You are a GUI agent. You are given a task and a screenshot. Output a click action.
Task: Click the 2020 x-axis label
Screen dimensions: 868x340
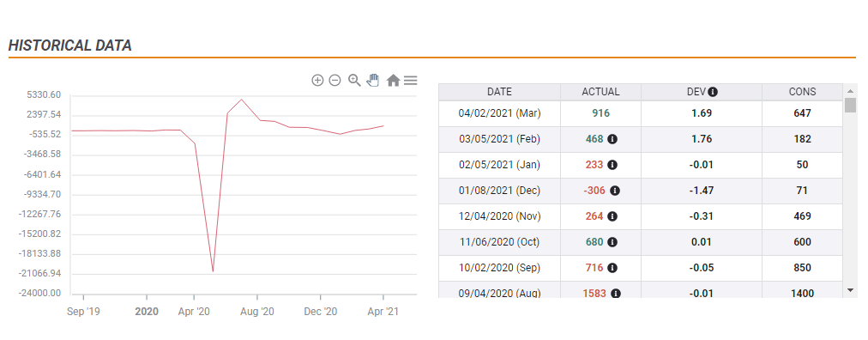click(147, 312)
